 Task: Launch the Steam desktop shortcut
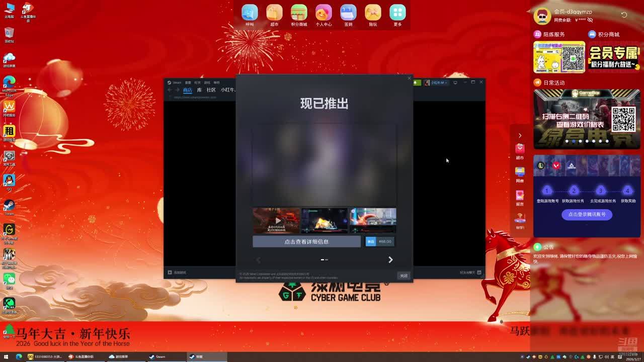coord(9,207)
